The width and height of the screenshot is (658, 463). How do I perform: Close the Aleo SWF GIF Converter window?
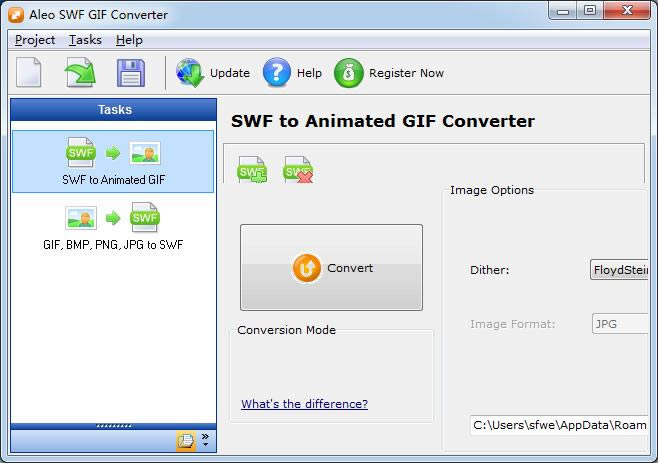[627, 10]
